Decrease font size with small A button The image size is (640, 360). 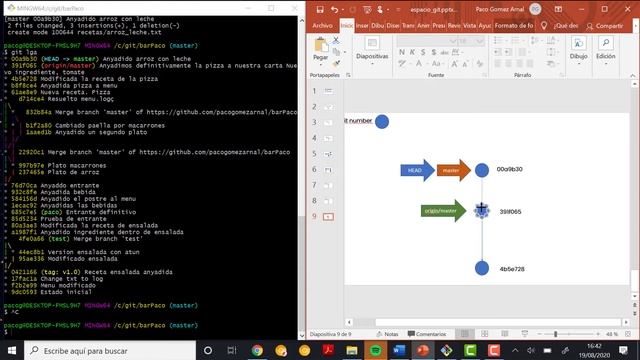pos(465,64)
